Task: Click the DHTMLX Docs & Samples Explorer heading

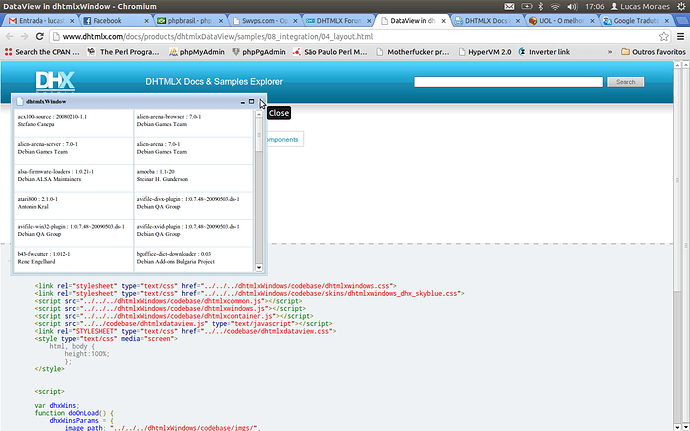Action: (x=214, y=81)
